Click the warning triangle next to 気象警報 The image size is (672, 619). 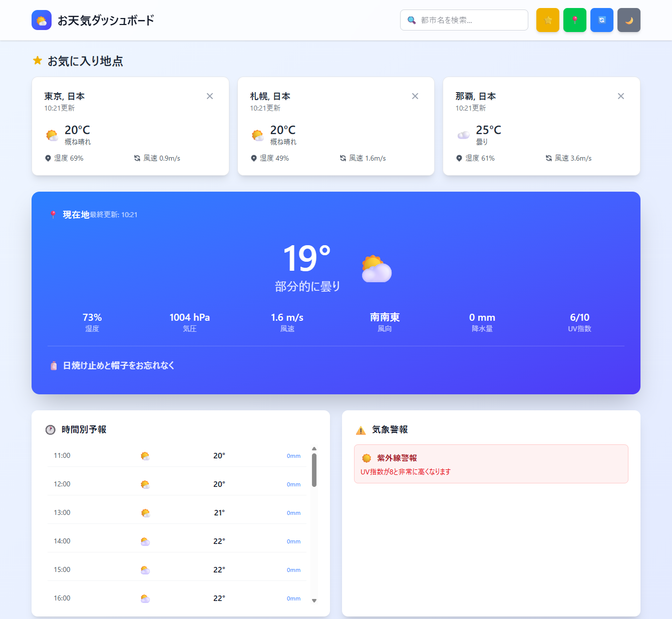[360, 429]
